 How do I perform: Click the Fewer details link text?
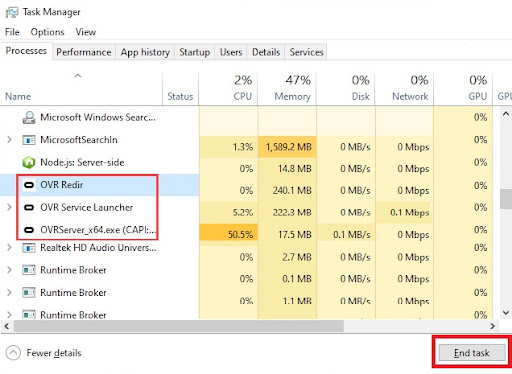coord(54,353)
